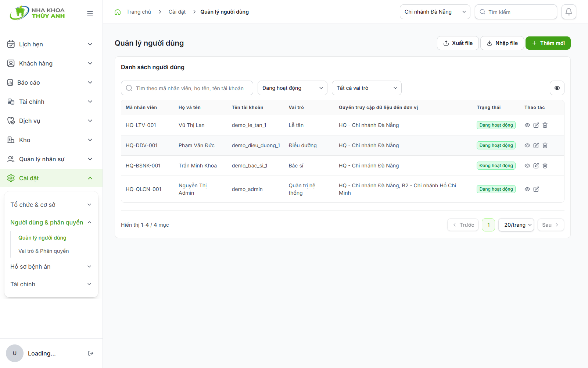Screen dimensions: 588x368
Task: Edit user Phạm Văn Đức
Action: [x=536, y=145]
